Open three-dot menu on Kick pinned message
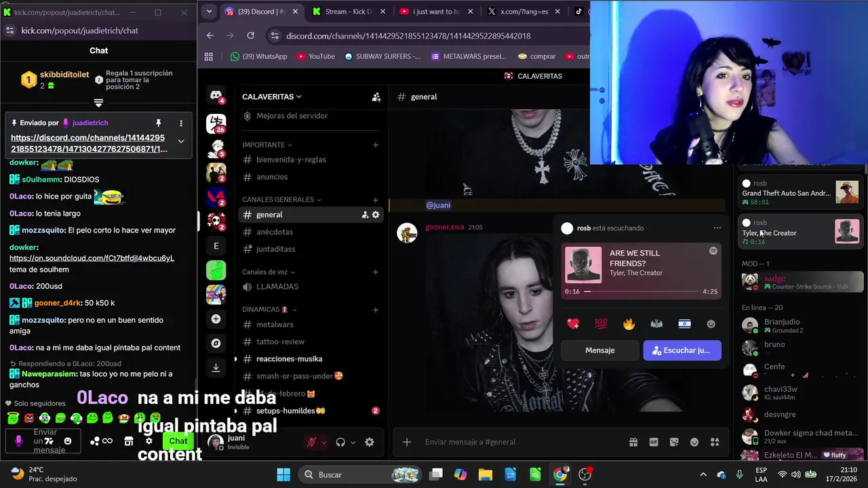 point(181,123)
